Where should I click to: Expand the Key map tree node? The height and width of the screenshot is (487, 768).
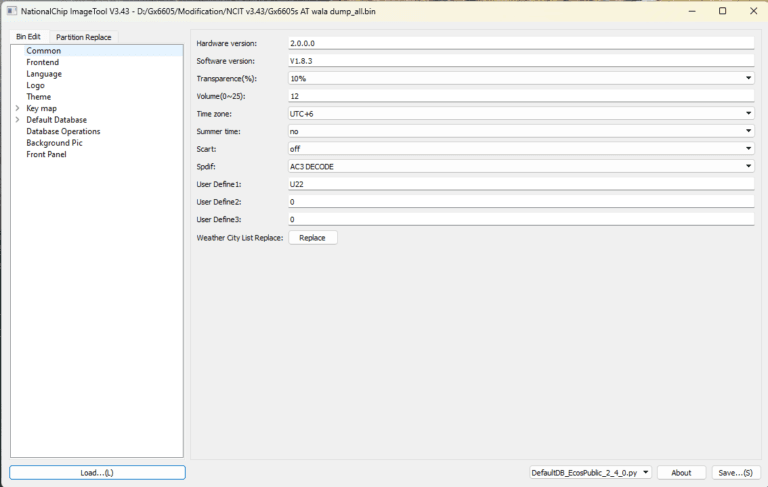click(17, 108)
